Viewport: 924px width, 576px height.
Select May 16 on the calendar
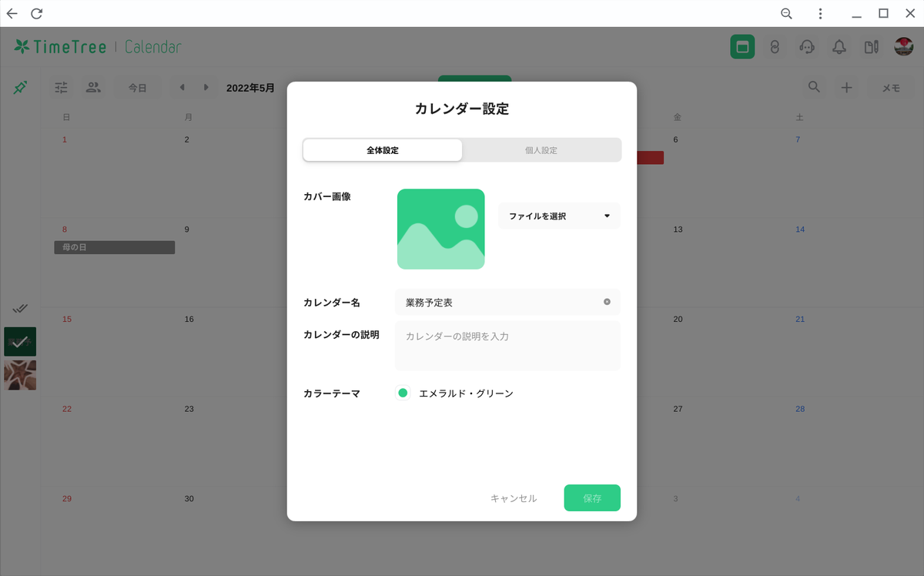189,319
